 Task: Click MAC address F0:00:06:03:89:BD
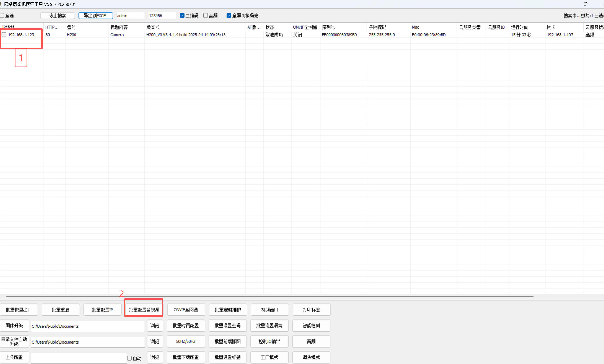[x=429, y=35]
